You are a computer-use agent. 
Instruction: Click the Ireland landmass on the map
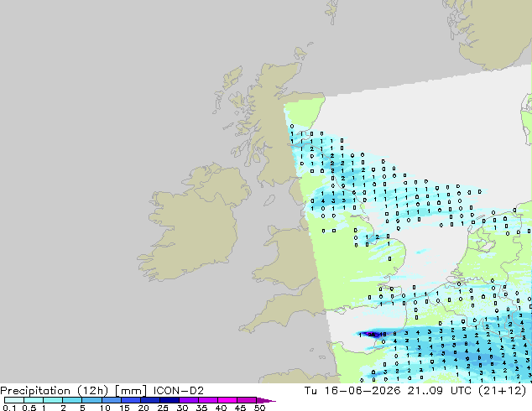click(x=193, y=221)
